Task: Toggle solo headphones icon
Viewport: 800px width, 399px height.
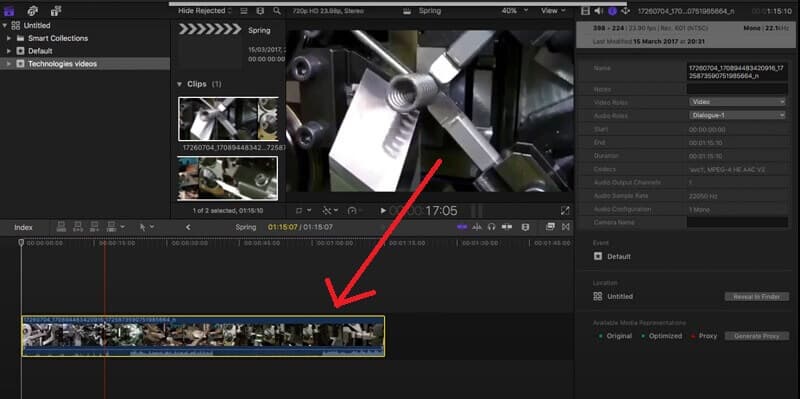Action: (x=491, y=227)
